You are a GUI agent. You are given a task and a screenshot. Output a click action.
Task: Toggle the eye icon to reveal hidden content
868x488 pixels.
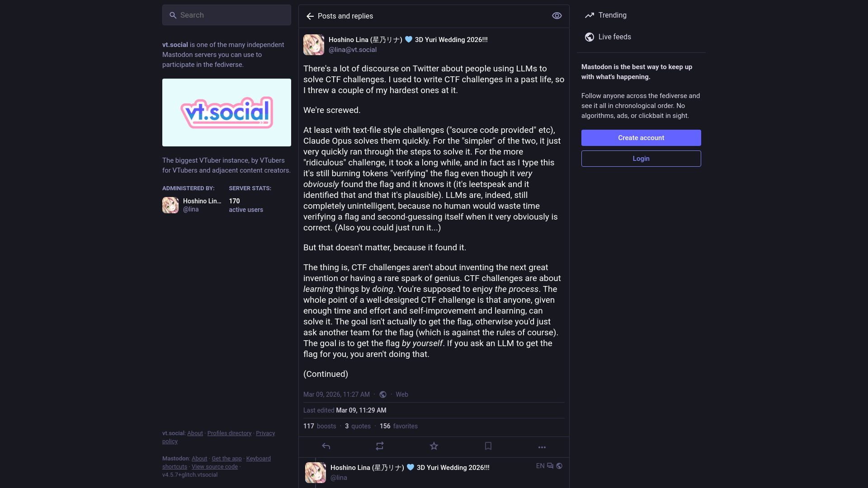pos(557,15)
